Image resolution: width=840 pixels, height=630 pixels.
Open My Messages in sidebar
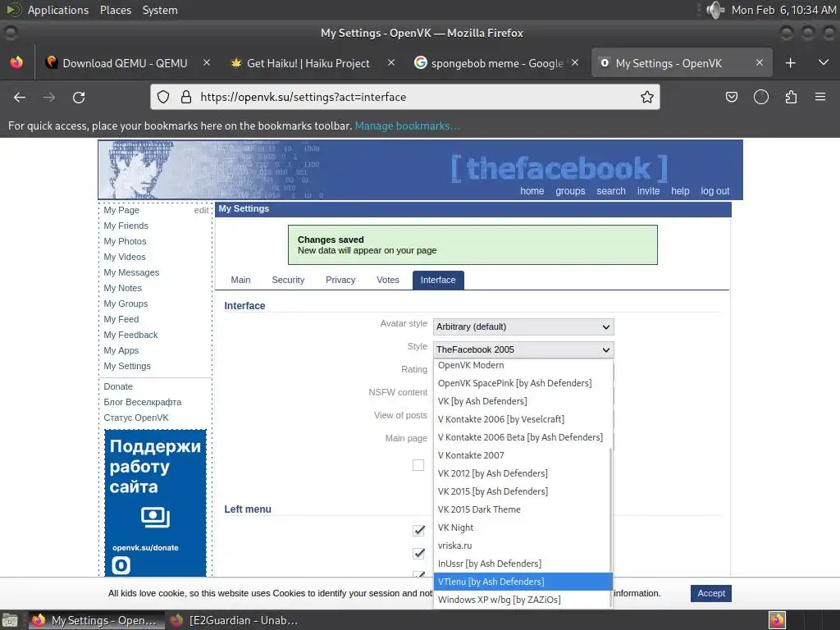pyautogui.click(x=131, y=272)
